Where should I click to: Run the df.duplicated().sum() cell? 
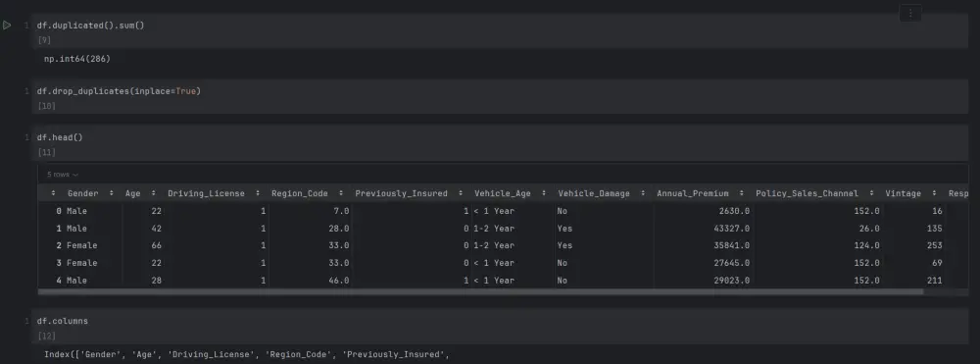coord(7,26)
